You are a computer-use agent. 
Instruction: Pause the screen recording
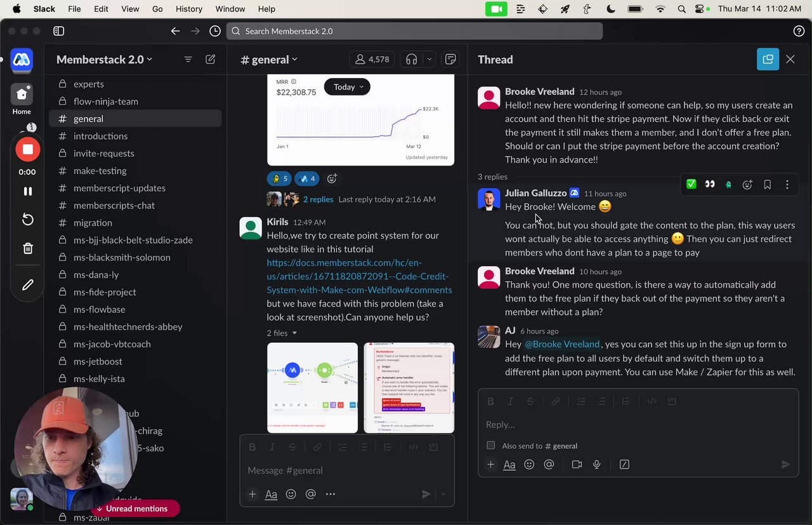28,191
